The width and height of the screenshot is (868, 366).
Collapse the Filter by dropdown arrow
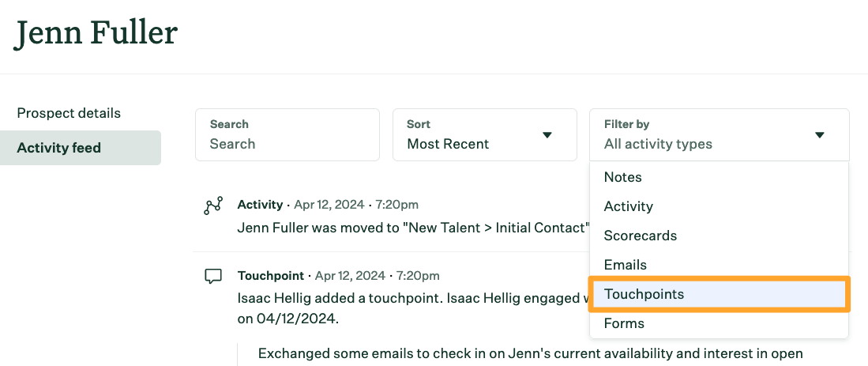point(820,135)
